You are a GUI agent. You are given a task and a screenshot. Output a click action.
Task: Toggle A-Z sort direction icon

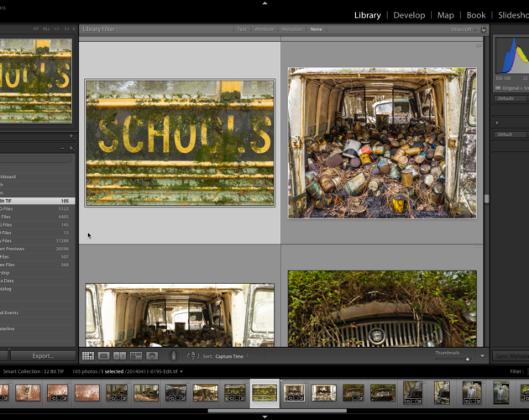193,356
